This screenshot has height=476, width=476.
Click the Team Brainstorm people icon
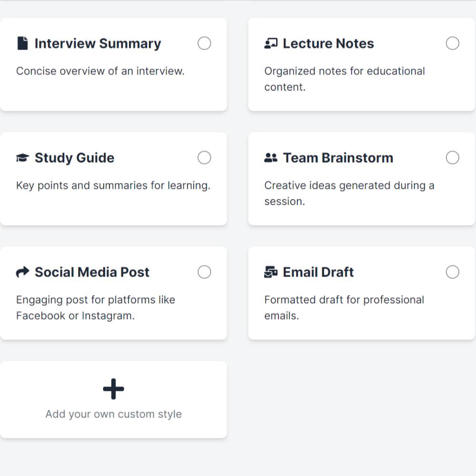coord(270,158)
